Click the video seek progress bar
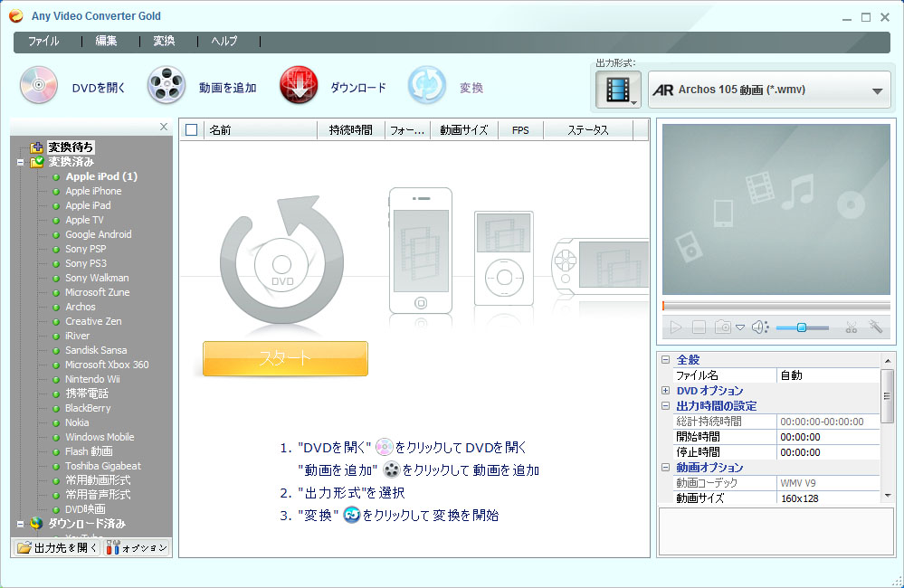This screenshot has height=588, width=904. coord(776,306)
